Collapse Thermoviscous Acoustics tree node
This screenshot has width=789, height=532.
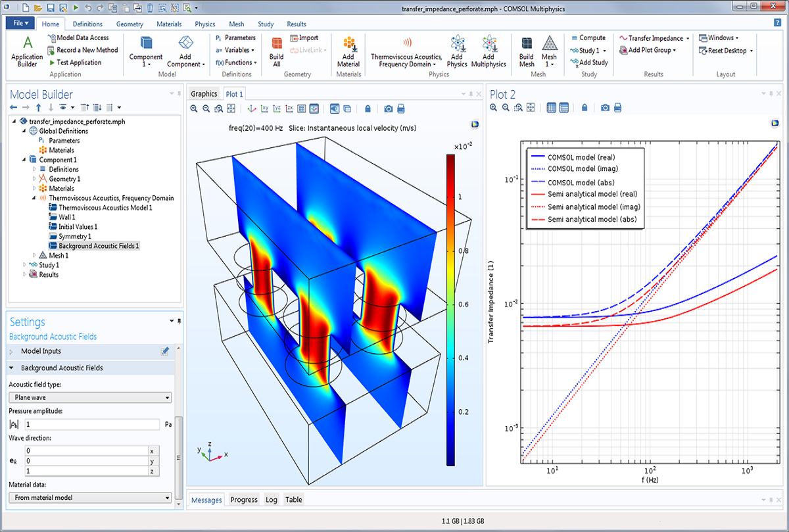(34, 198)
